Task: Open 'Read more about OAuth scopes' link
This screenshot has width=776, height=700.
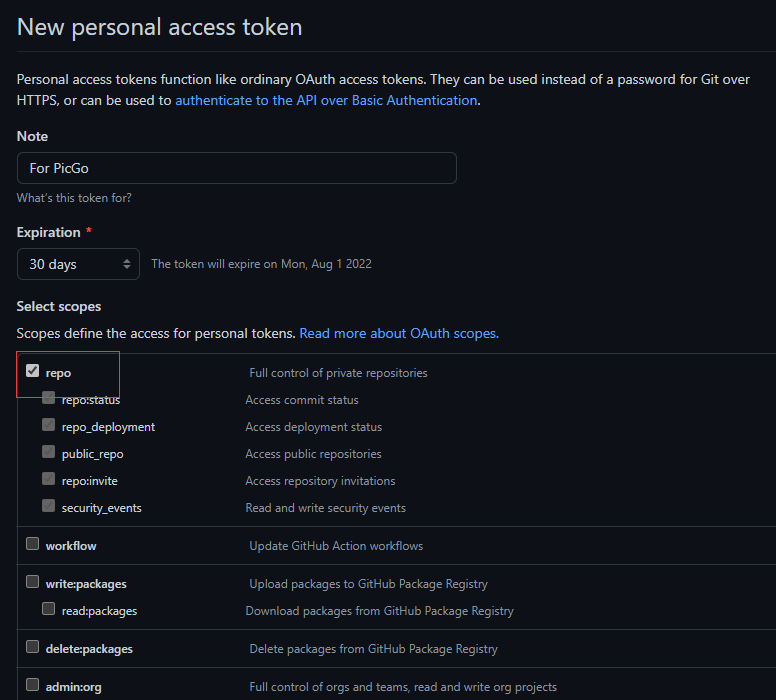Action: (x=398, y=333)
